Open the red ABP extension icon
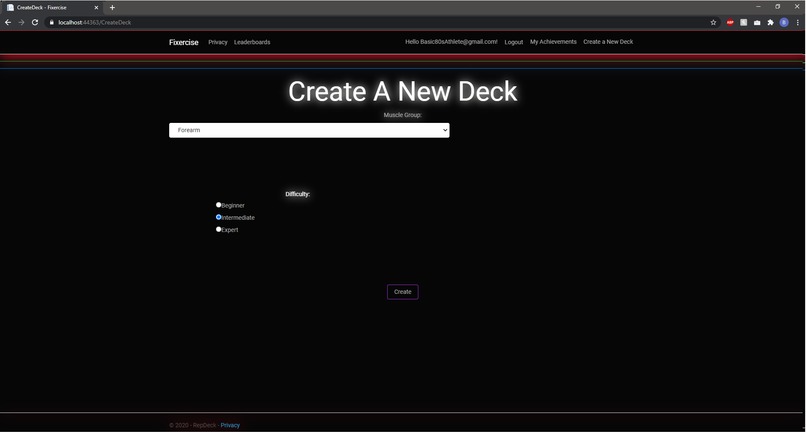 tap(730, 22)
